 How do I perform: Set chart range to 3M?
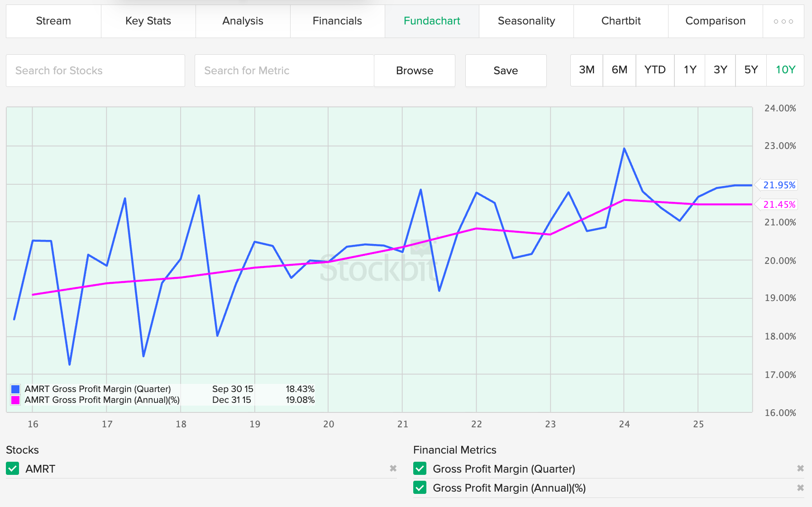(x=587, y=70)
